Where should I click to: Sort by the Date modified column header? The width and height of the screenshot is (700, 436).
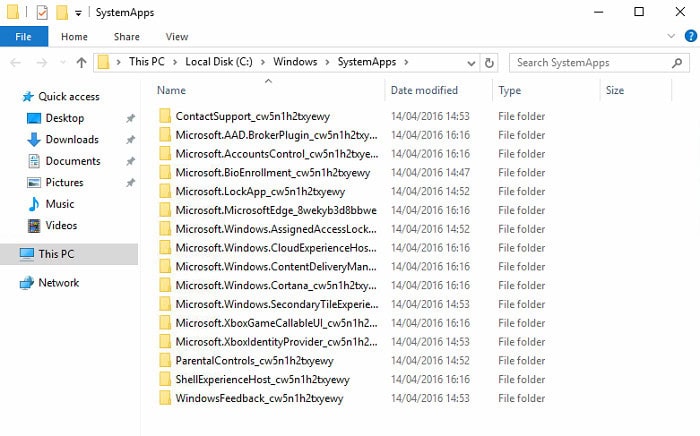[x=424, y=90]
